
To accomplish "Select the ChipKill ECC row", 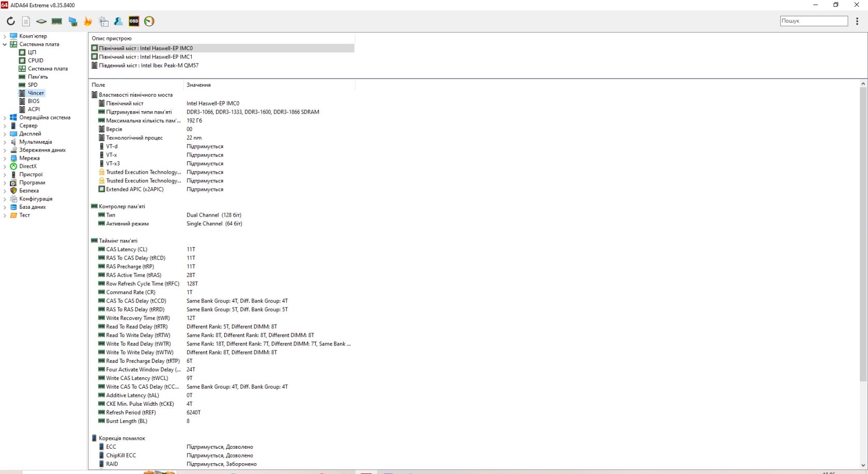I will click(x=222, y=455).
